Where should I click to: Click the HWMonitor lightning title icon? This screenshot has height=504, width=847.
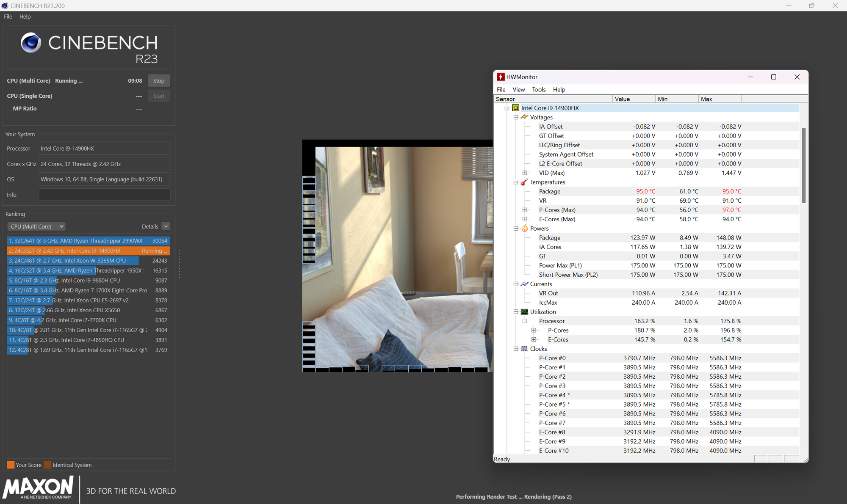(x=501, y=77)
